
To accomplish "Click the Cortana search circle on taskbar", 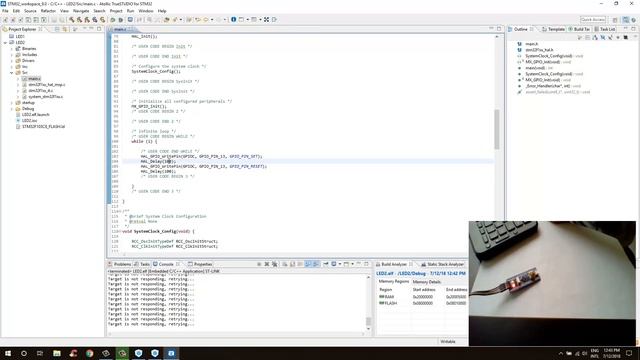I will point(24,353).
